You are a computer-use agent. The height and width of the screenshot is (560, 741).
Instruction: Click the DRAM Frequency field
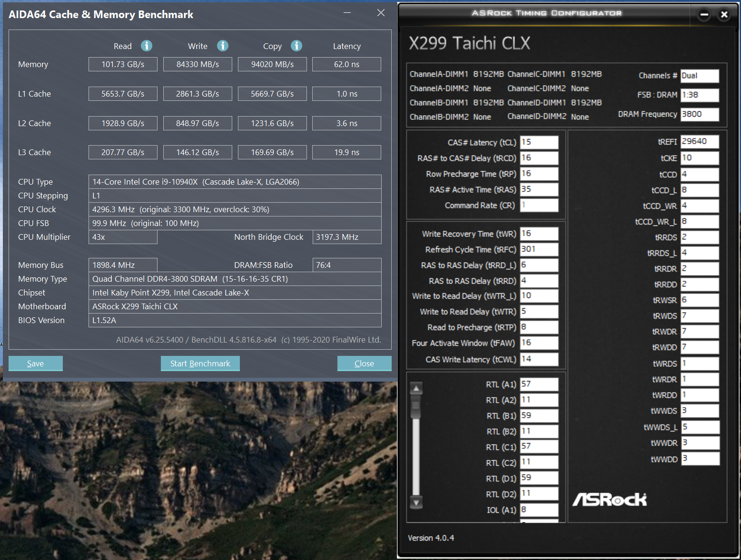click(x=700, y=114)
